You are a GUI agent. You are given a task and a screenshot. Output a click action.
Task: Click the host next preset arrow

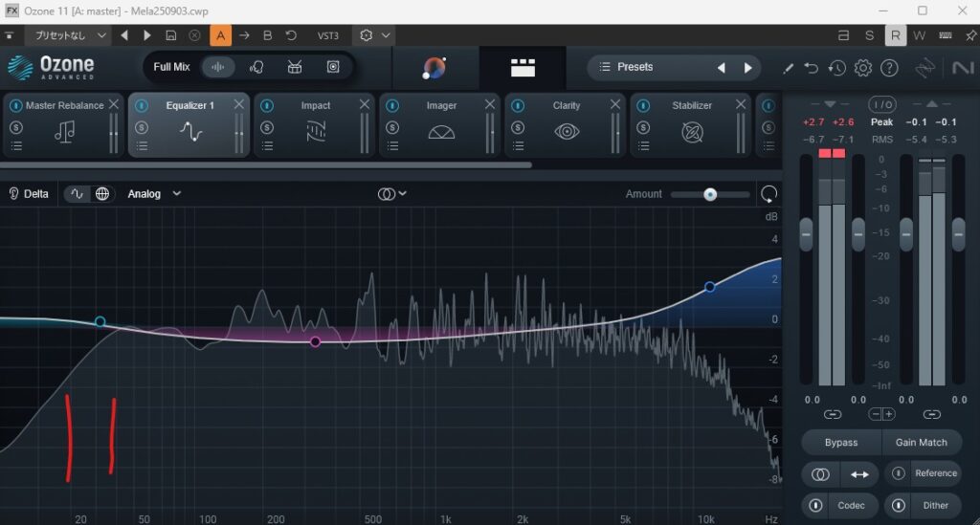146,35
